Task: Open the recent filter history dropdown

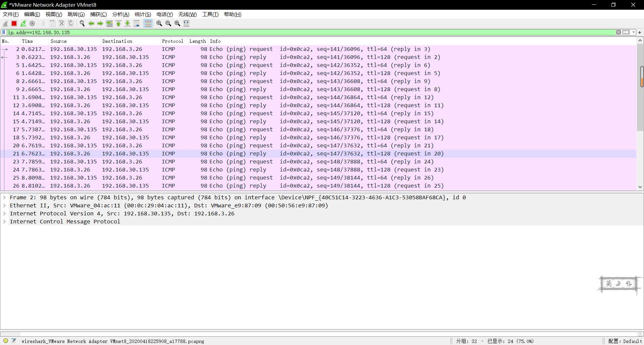Action: (634, 32)
